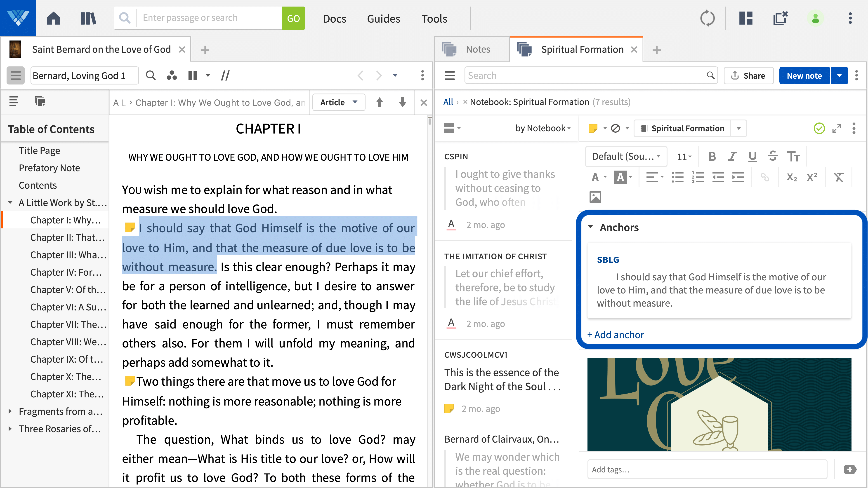Click the Love of God cover image
The image size is (868, 488).
coord(719,404)
